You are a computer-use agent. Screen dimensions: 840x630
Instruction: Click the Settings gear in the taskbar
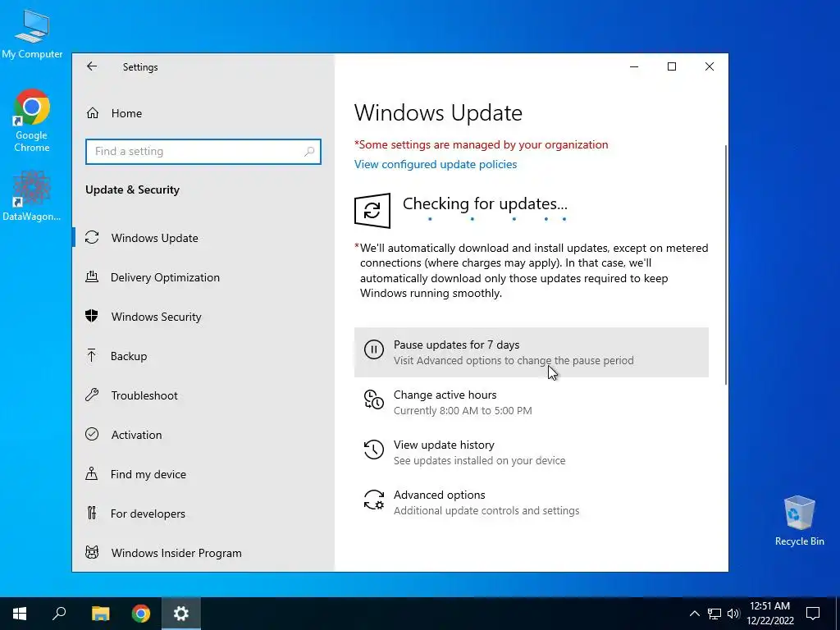[181, 614]
